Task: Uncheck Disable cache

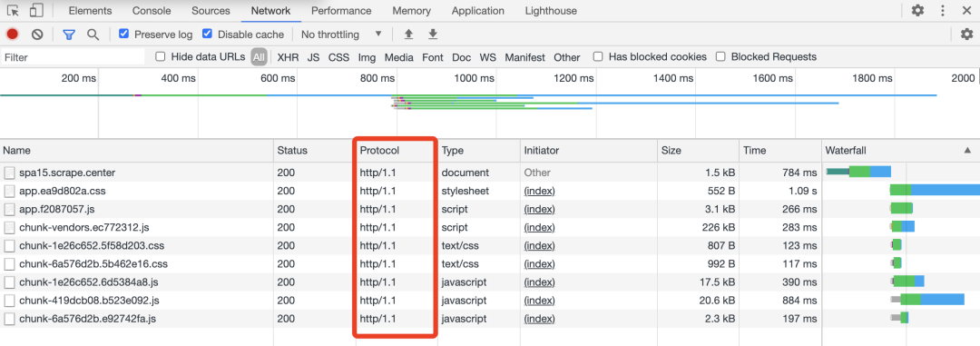Action: [x=207, y=34]
